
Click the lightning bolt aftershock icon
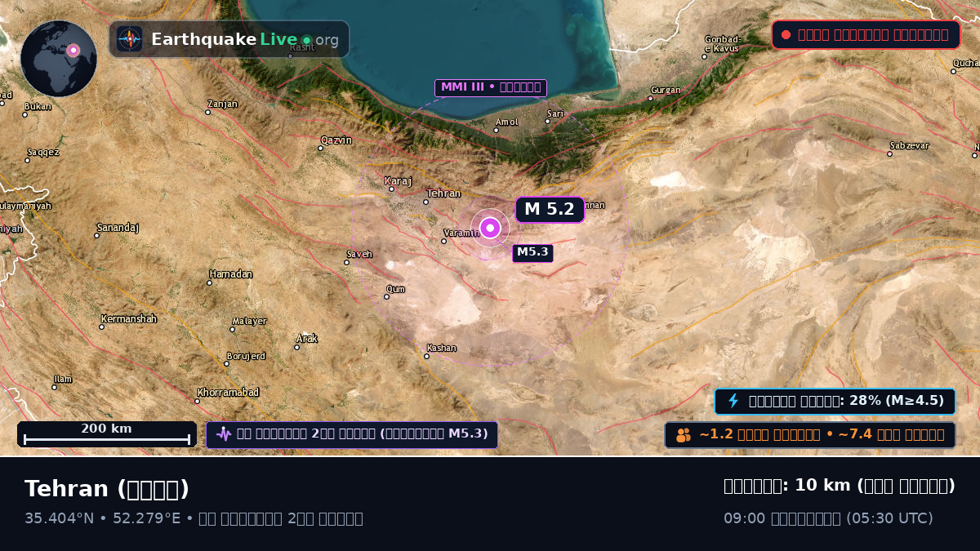(x=733, y=401)
